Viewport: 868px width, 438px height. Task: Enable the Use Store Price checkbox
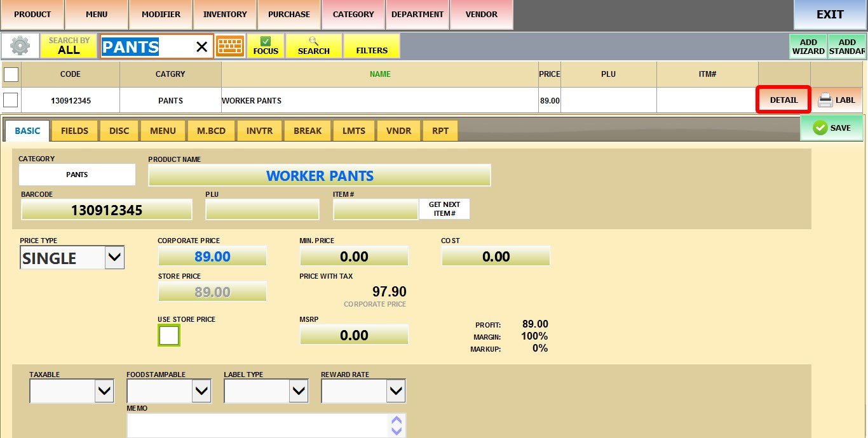click(x=169, y=335)
